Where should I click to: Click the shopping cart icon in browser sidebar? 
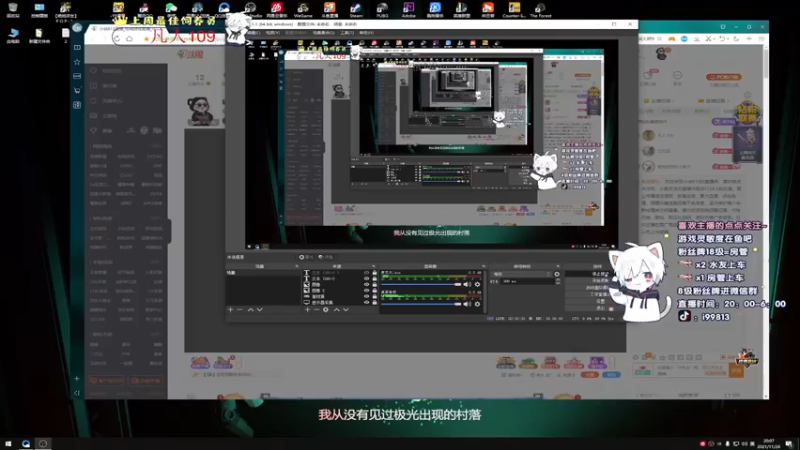(x=77, y=90)
